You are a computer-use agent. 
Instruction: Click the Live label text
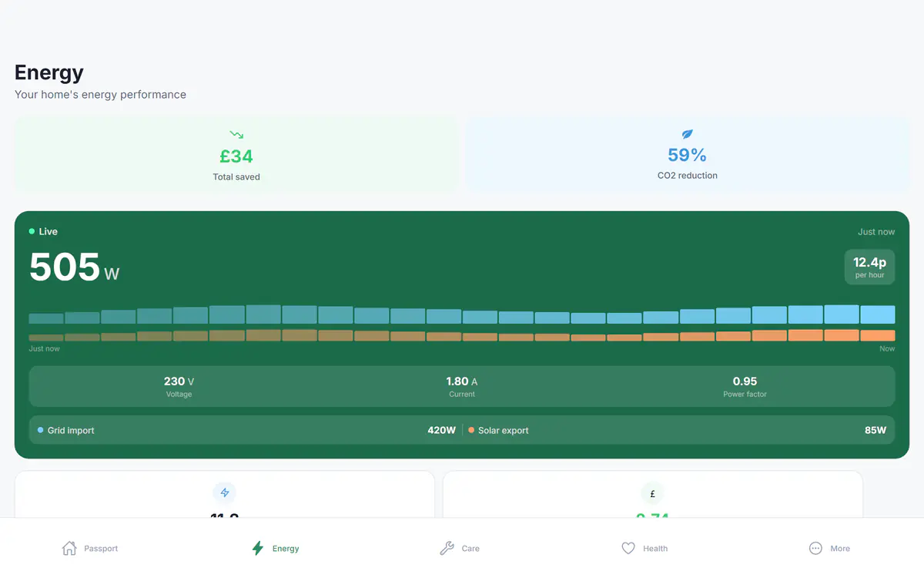49,231
